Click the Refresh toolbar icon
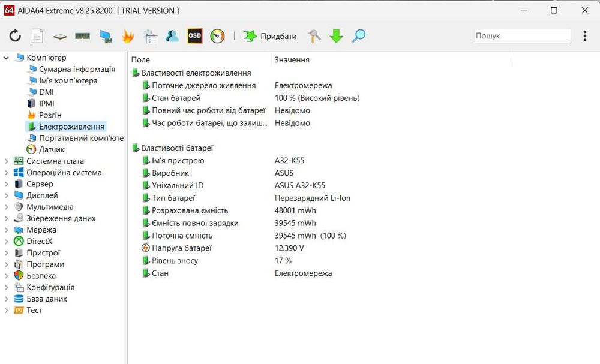Viewport: 600px width, 364px height. [15, 36]
